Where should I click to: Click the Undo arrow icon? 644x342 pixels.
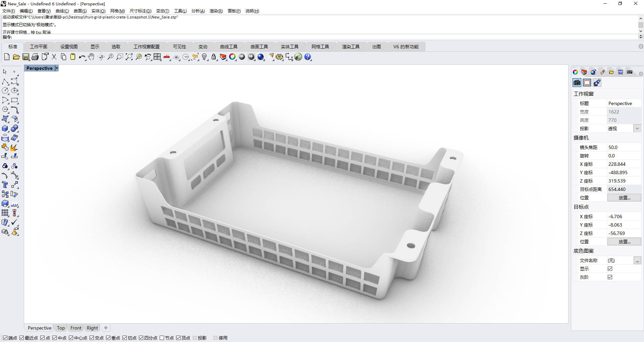tap(82, 57)
